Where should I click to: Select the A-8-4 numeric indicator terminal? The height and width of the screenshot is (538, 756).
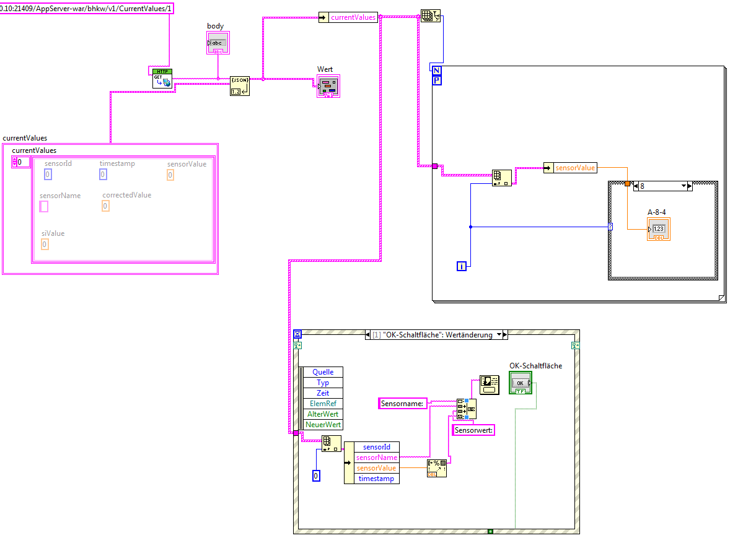coord(659,229)
